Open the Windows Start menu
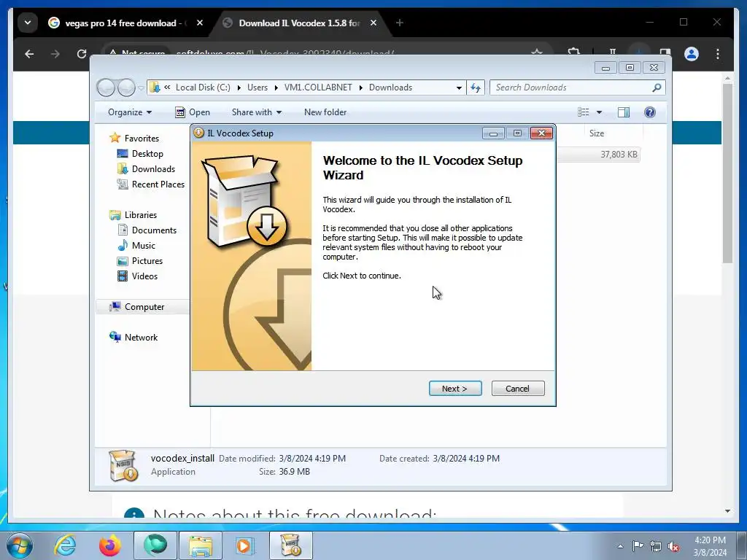The width and height of the screenshot is (747, 560). (x=19, y=545)
